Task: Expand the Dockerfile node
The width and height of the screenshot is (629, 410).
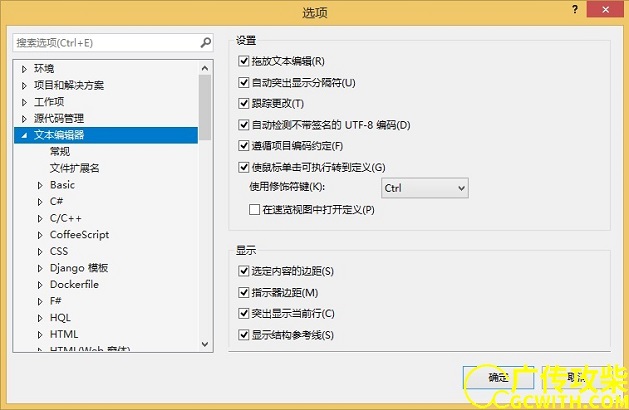Action: (x=40, y=285)
